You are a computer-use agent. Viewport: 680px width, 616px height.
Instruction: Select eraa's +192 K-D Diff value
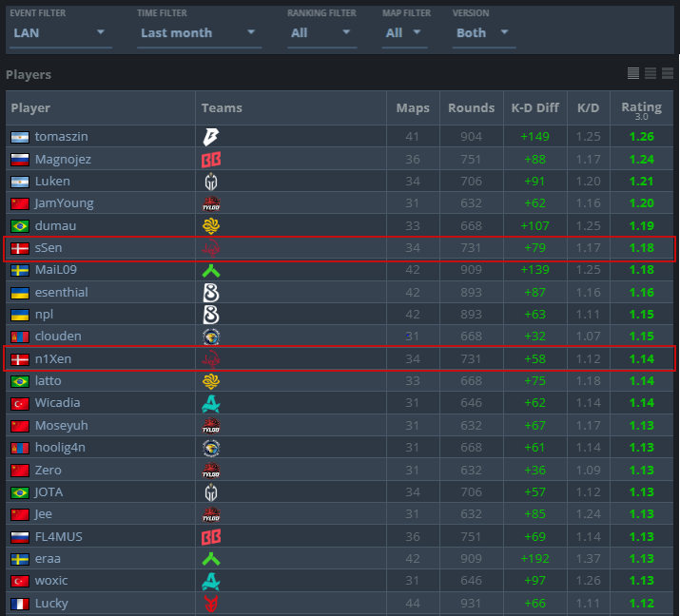point(534,559)
